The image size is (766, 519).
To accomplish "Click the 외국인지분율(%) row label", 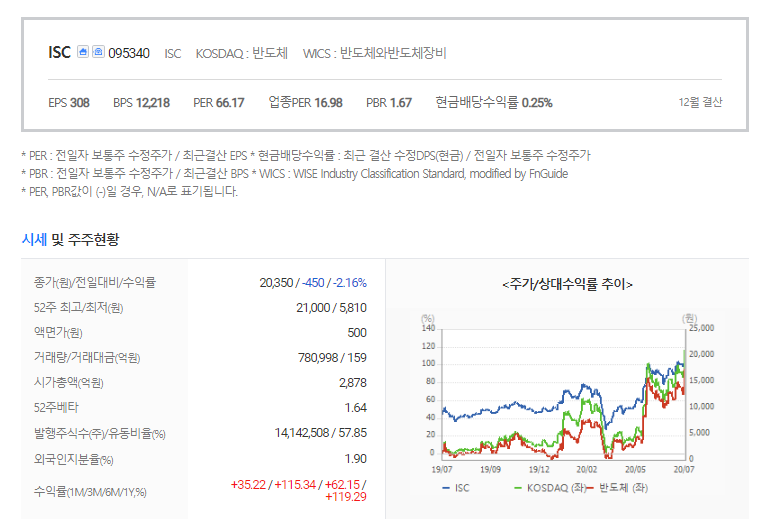I will click(73, 459).
